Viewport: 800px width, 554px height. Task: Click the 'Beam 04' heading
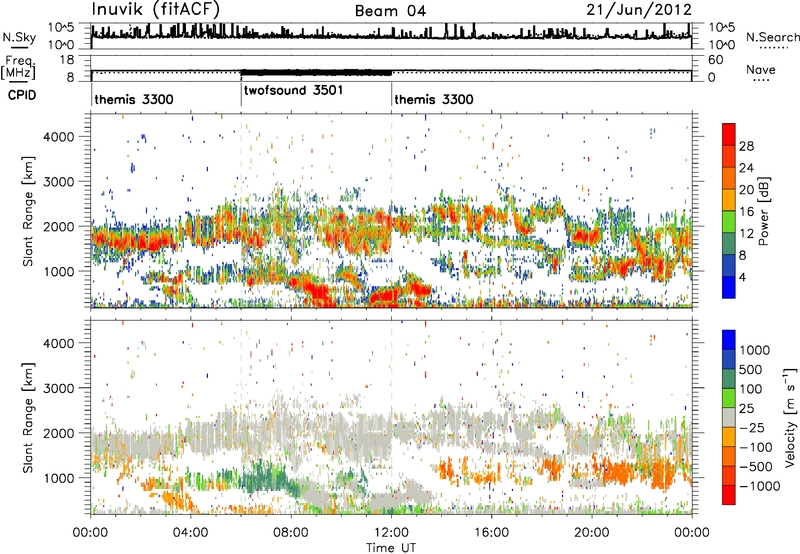[x=390, y=11]
